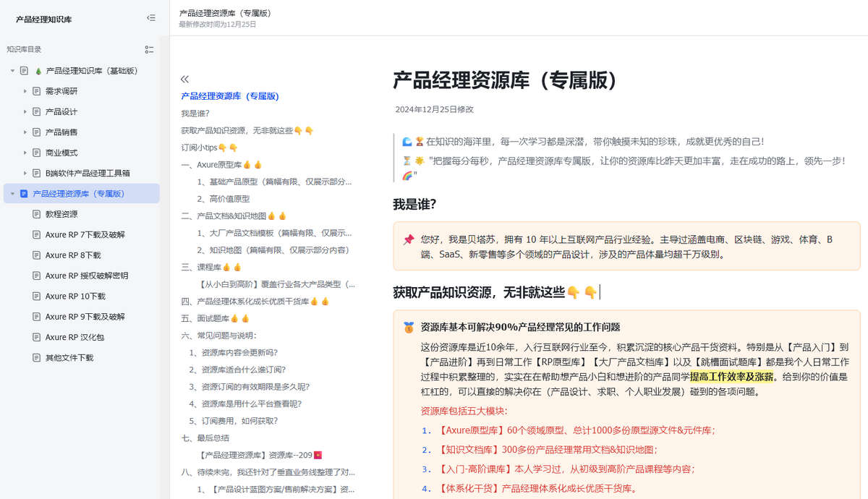The height and width of the screenshot is (499, 868).
Task: Collapse the 产品经理知识库（基础版）root node
Action: tap(12, 71)
